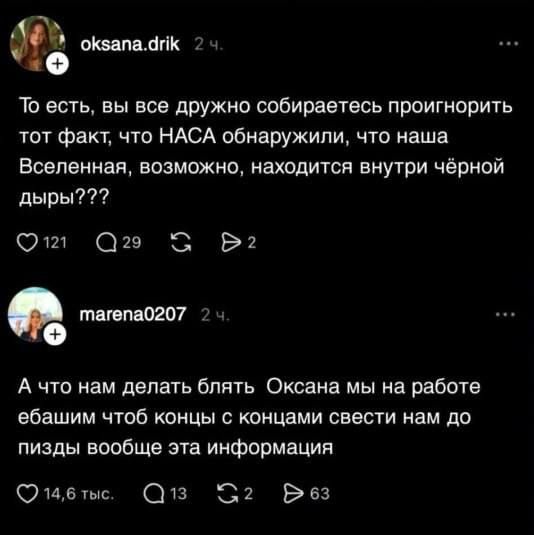Follow oksana.drik using plus badge
Image resolution: width=534 pixels, height=535 pixels.
point(58,64)
